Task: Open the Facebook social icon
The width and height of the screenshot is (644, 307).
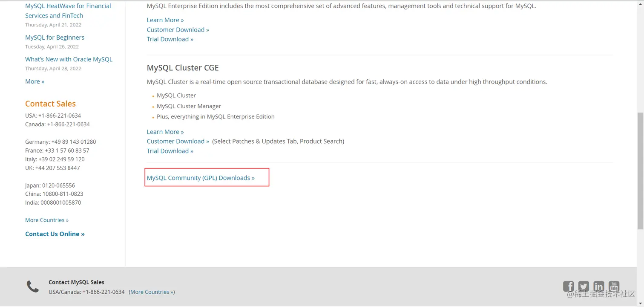Action: pyautogui.click(x=568, y=286)
